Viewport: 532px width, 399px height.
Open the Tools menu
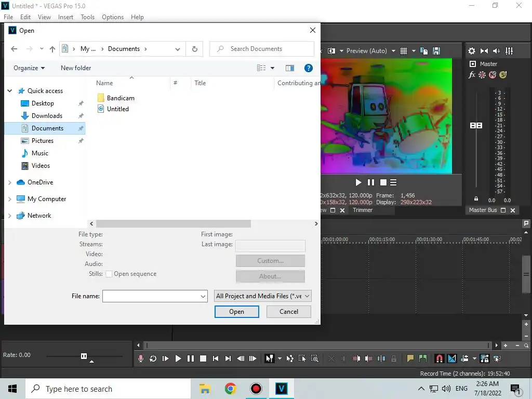[x=87, y=17]
